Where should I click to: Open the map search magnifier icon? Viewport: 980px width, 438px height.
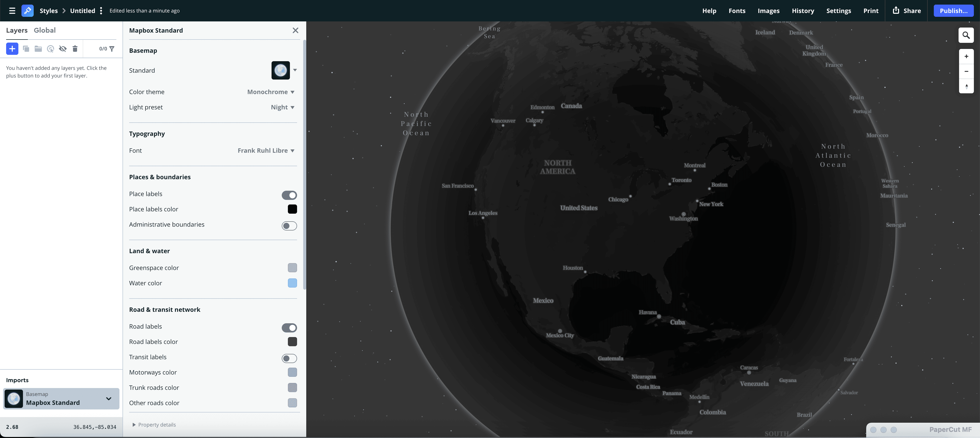point(966,35)
